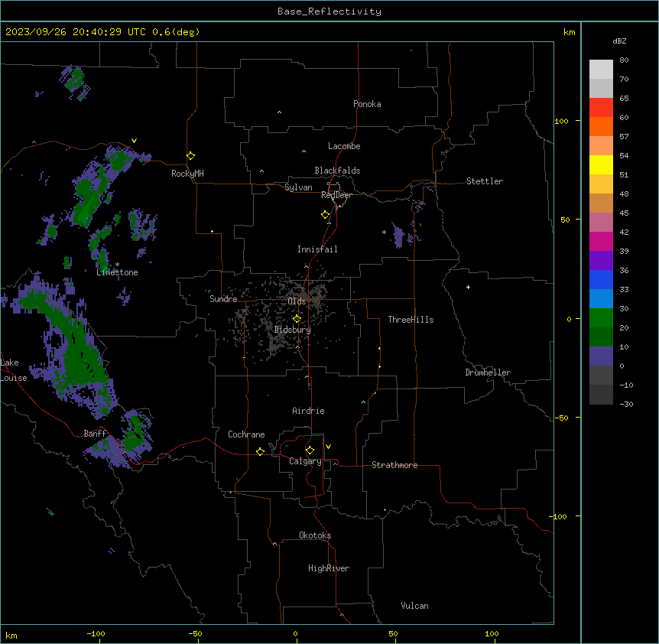
Task: Click the Vulcan label
Action: pyautogui.click(x=414, y=606)
